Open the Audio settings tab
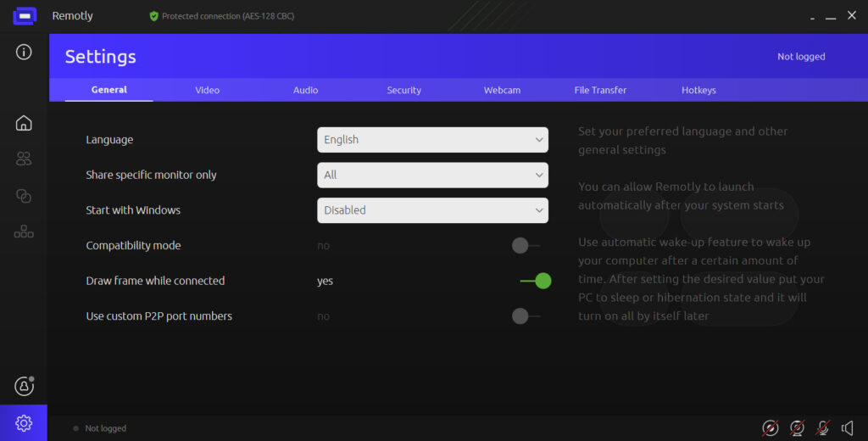 (305, 90)
